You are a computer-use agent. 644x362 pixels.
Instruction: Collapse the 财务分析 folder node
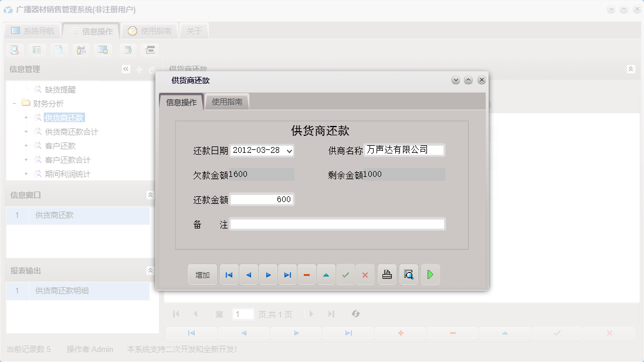[15, 103]
